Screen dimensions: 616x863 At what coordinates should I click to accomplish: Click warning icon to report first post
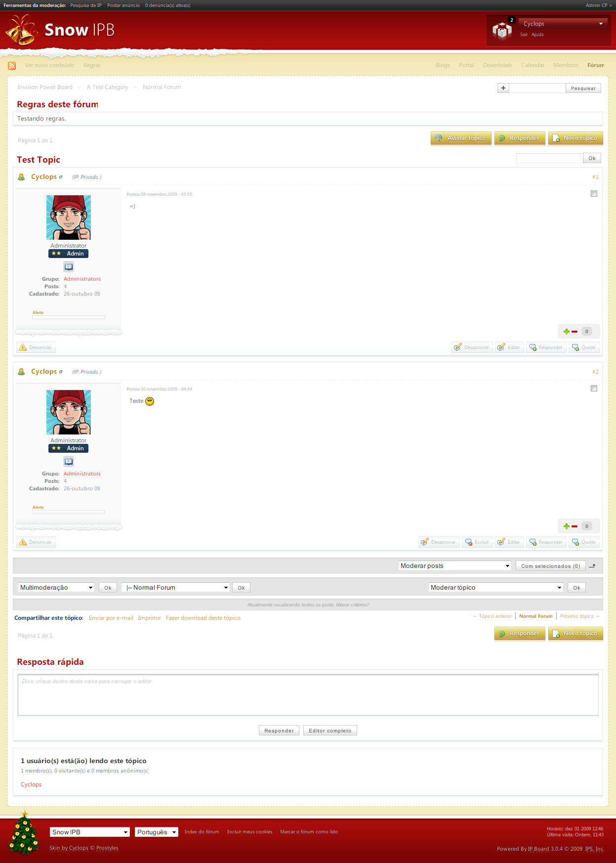23,347
